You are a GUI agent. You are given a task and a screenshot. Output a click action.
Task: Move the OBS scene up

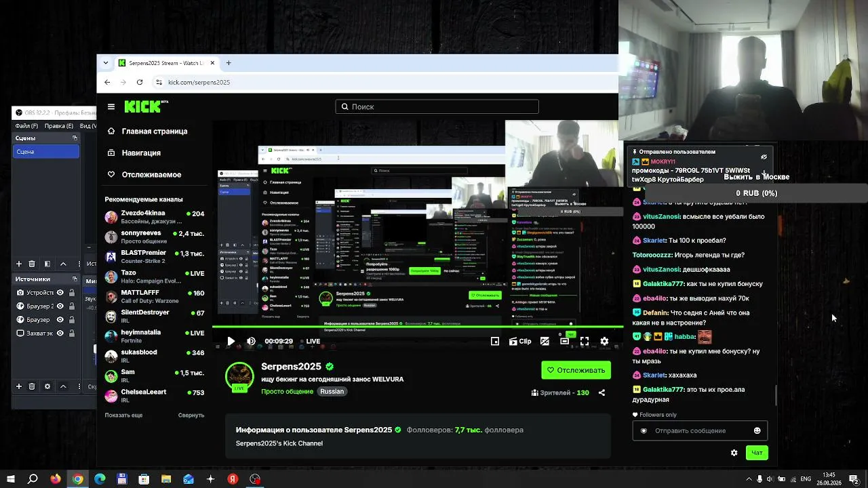[x=63, y=264]
